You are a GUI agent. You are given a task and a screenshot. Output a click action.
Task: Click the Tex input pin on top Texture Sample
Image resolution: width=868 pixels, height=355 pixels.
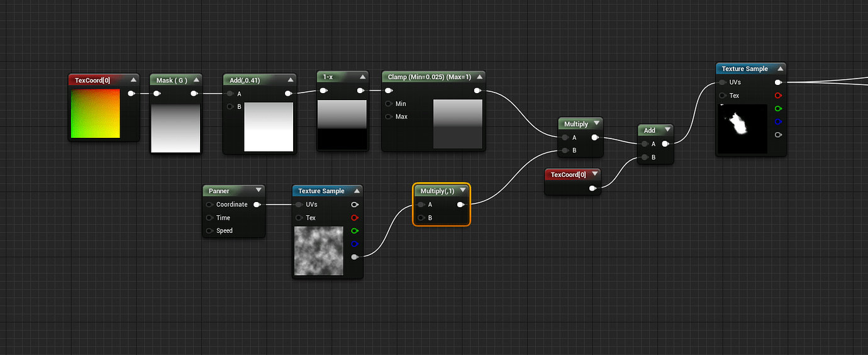(723, 96)
